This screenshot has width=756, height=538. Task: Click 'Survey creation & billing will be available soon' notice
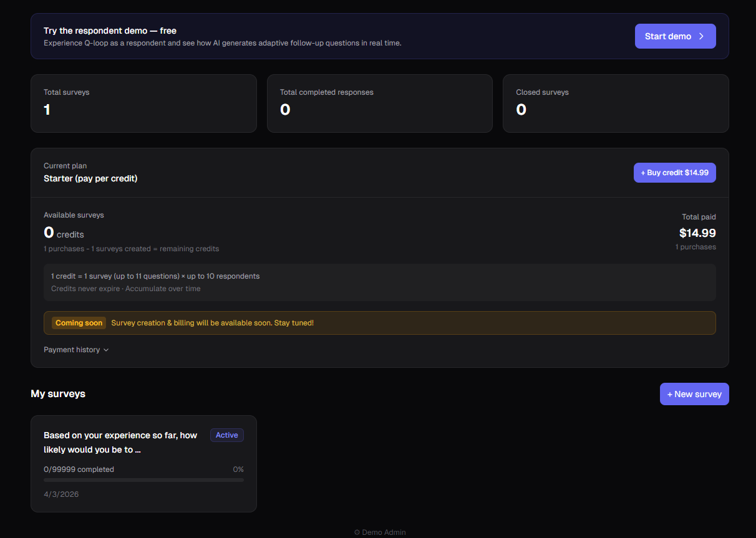click(x=212, y=323)
